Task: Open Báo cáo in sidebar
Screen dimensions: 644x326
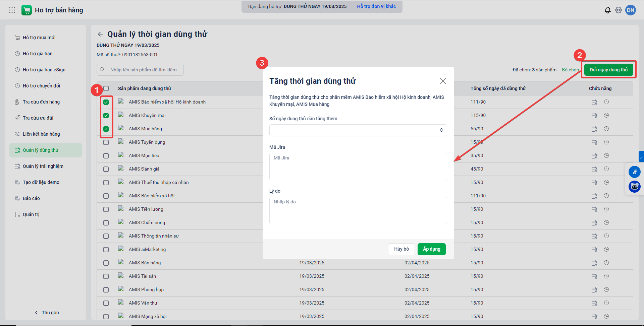Action: point(46,198)
